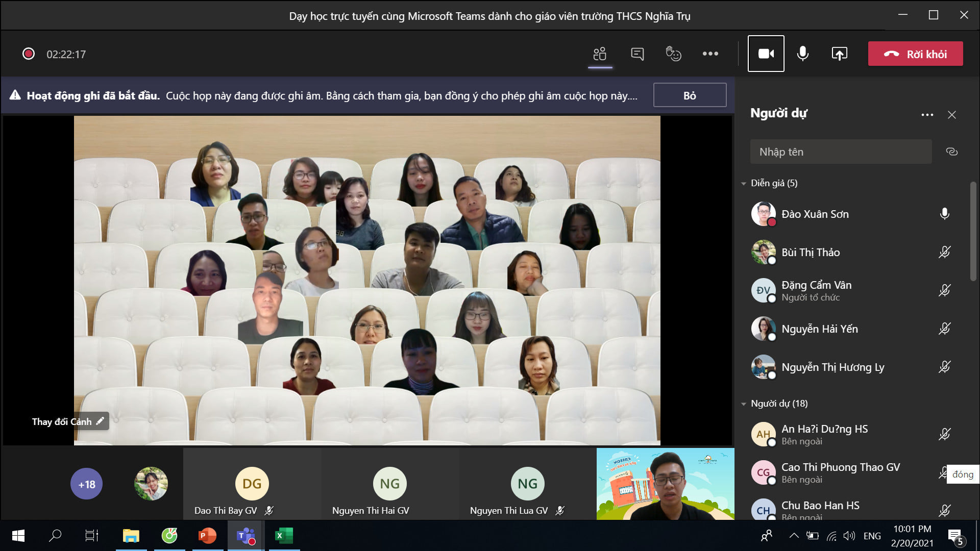Image resolution: width=980 pixels, height=551 pixels.
Task: Collapse the Người dự (18) section
Action: click(x=744, y=404)
